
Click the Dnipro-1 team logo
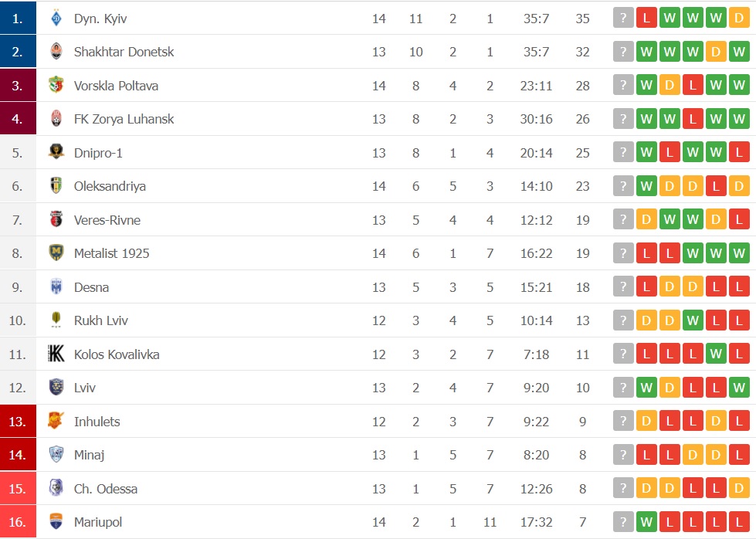(x=56, y=152)
